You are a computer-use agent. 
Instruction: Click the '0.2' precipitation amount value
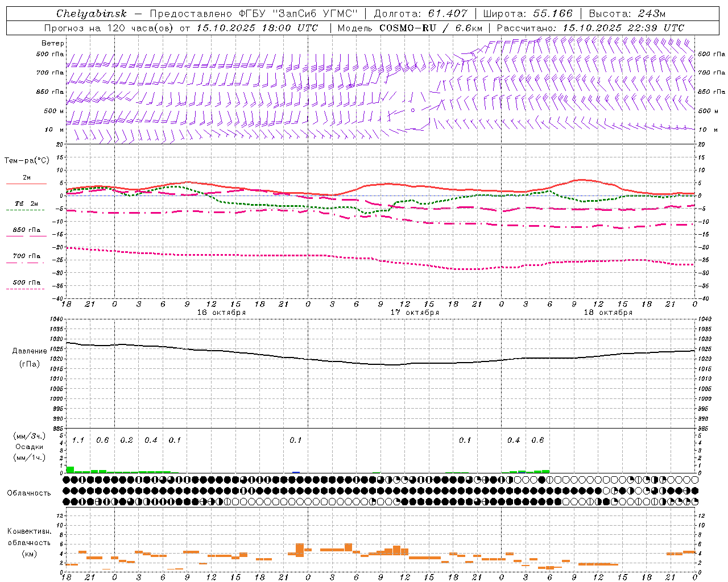126,440
